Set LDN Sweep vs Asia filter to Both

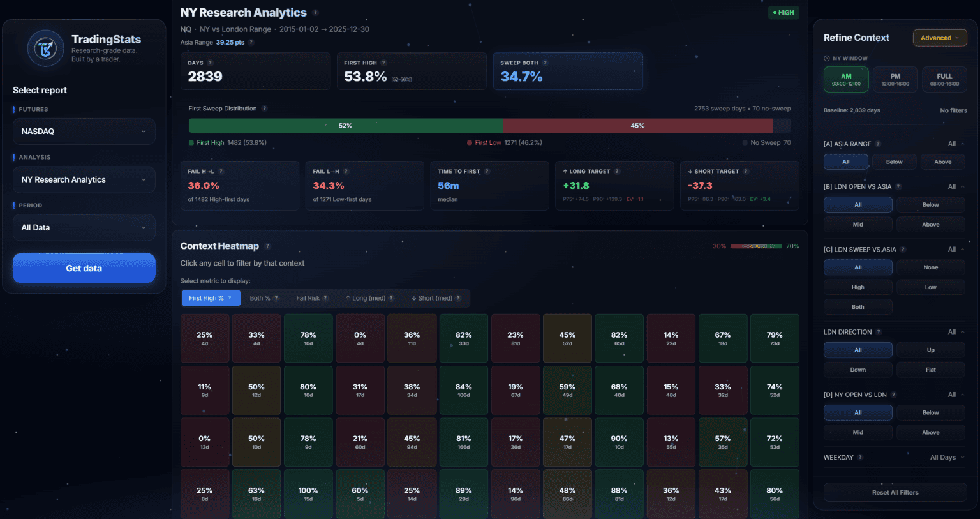click(858, 307)
